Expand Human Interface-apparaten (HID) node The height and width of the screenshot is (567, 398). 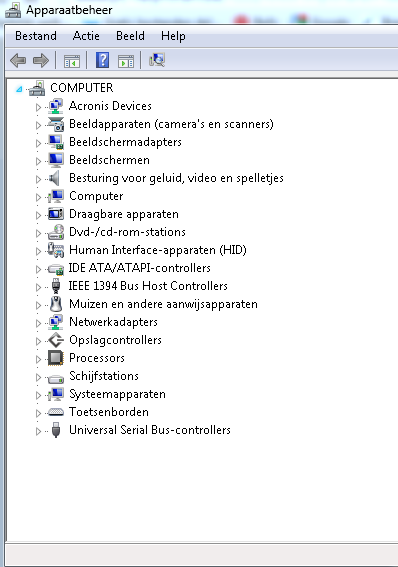tap(38, 251)
